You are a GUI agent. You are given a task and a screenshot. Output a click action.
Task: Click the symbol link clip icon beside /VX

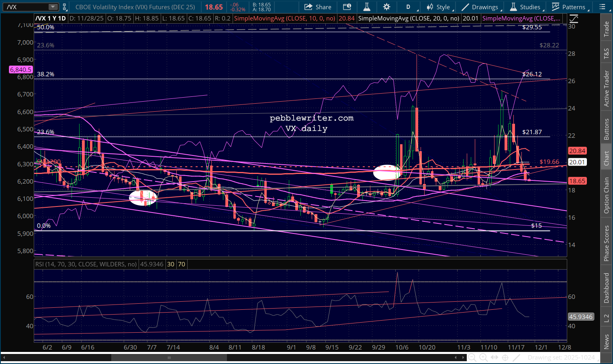tap(65, 7)
